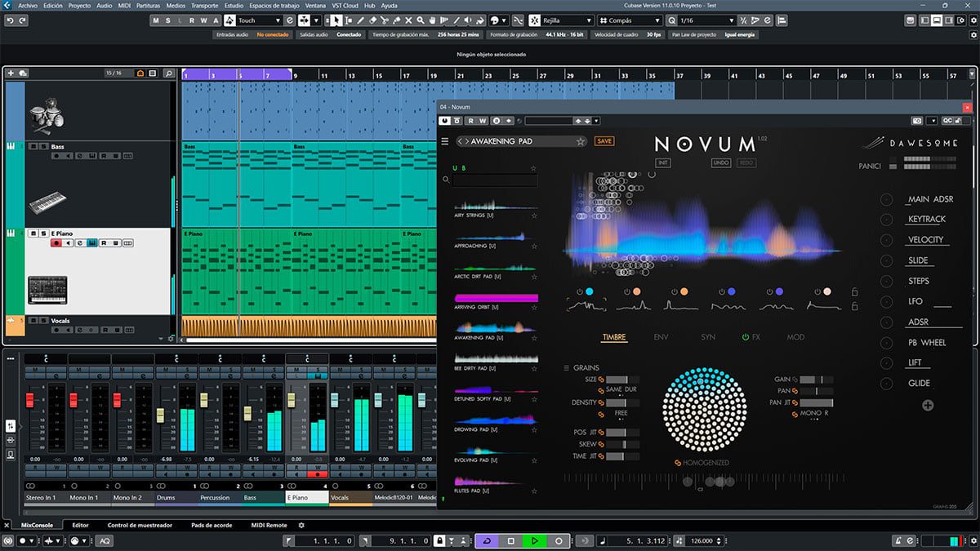Select the Erase tool

[x=373, y=20]
